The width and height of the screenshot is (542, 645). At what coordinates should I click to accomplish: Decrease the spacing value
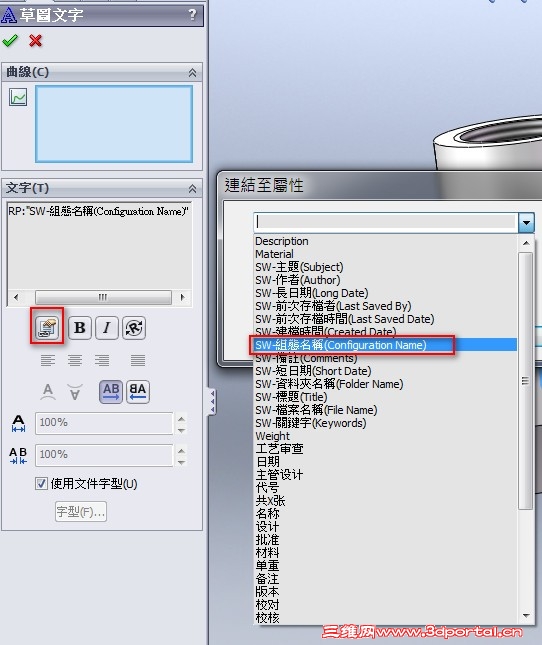coord(181,462)
